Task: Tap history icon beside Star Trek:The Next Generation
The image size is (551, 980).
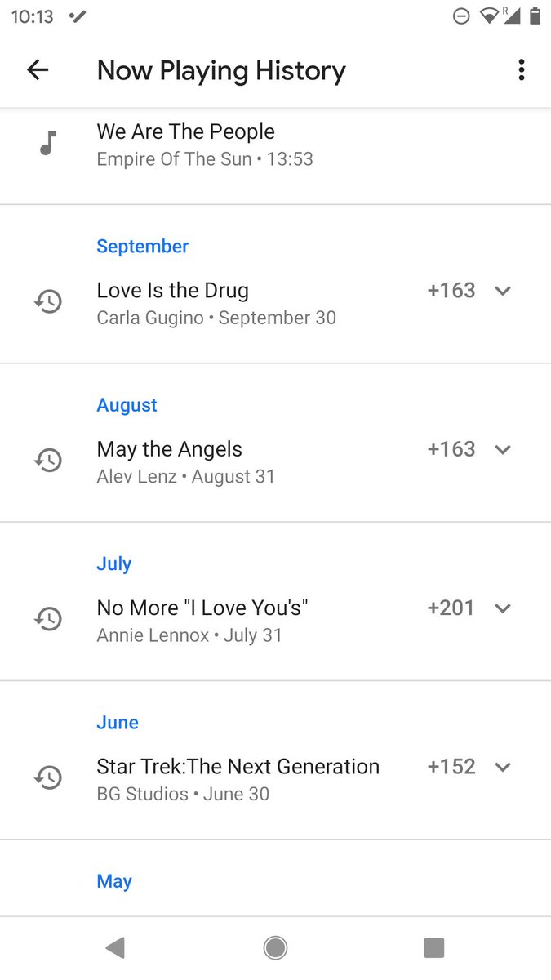Action: pyautogui.click(x=48, y=777)
